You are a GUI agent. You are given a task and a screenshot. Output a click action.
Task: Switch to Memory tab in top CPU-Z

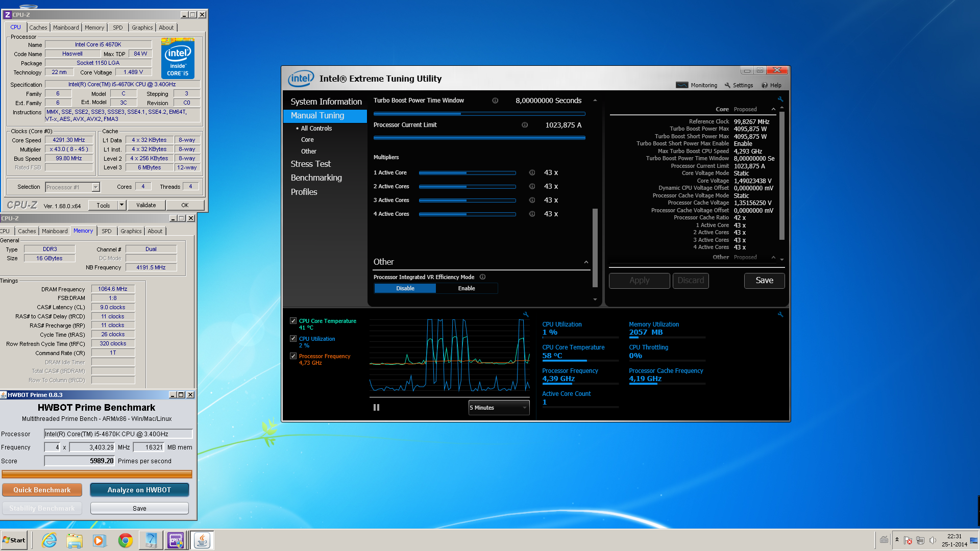pyautogui.click(x=94, y=28)
